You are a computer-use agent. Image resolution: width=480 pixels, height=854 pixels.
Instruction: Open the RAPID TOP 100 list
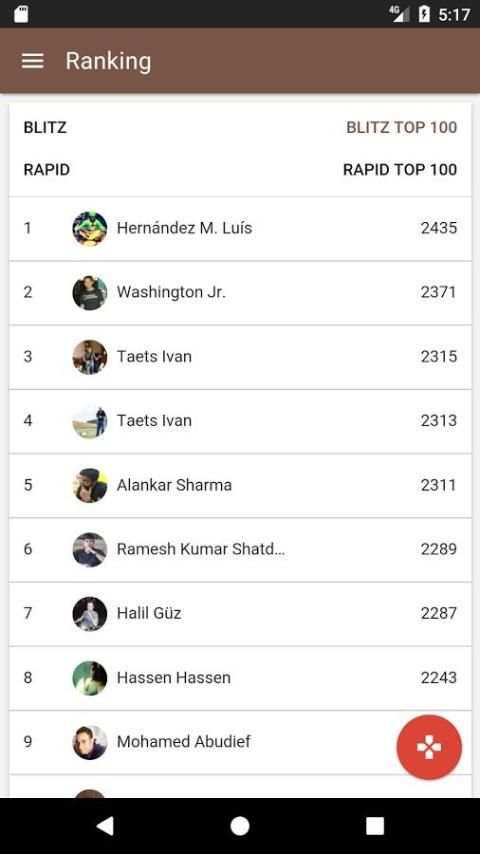(x=400, y=170)
